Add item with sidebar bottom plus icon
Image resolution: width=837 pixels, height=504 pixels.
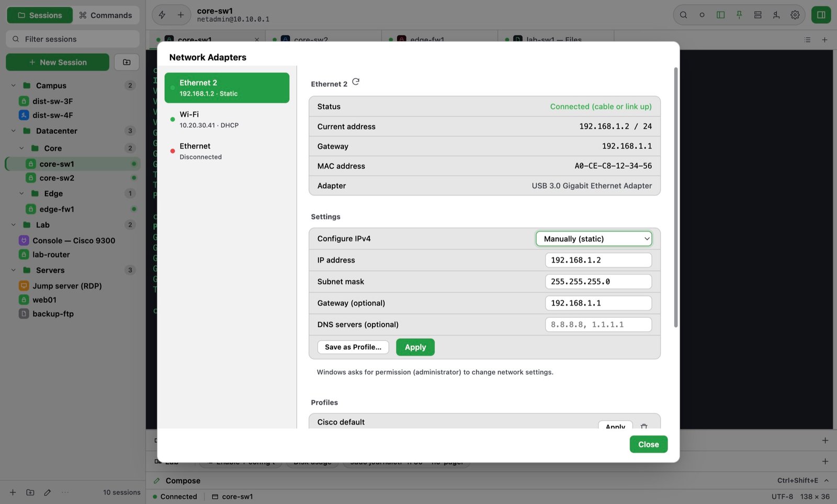tap(13, 492)
